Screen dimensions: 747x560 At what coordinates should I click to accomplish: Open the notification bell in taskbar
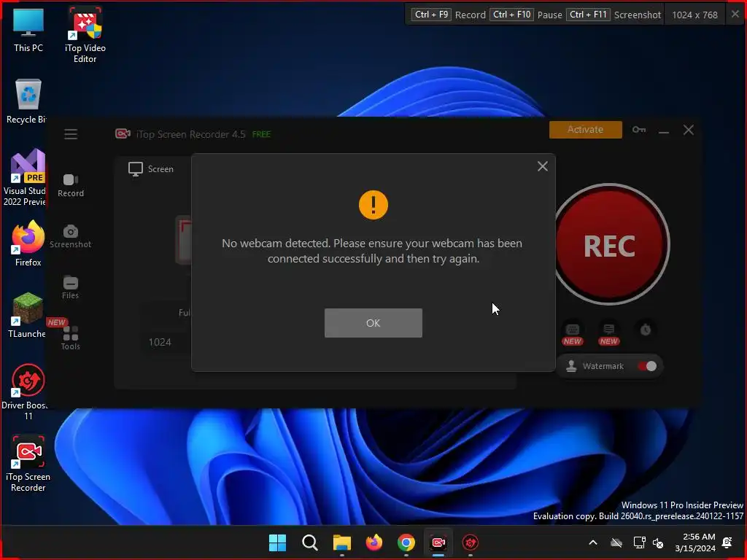(727, 542)
